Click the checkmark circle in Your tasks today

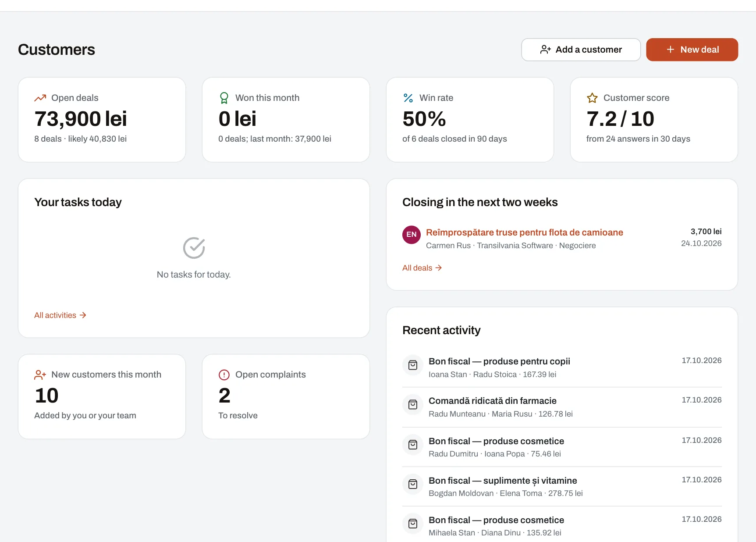[194, 248]
